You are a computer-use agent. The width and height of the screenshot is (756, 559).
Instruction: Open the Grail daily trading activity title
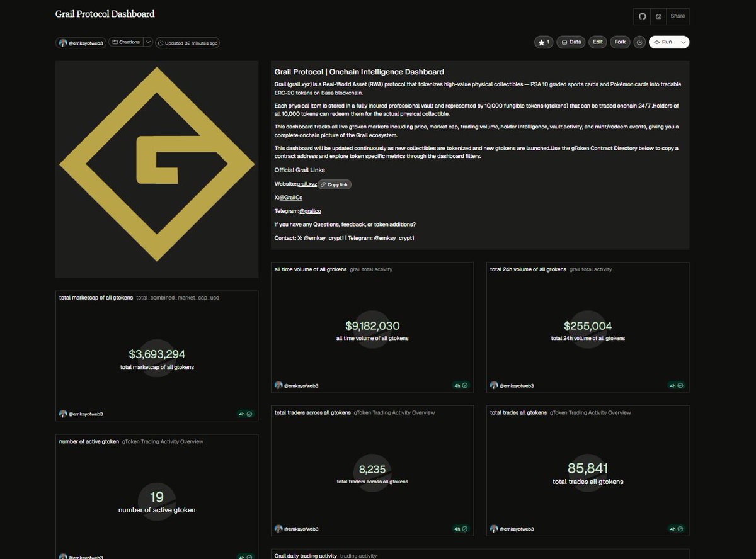pos(306,556)
